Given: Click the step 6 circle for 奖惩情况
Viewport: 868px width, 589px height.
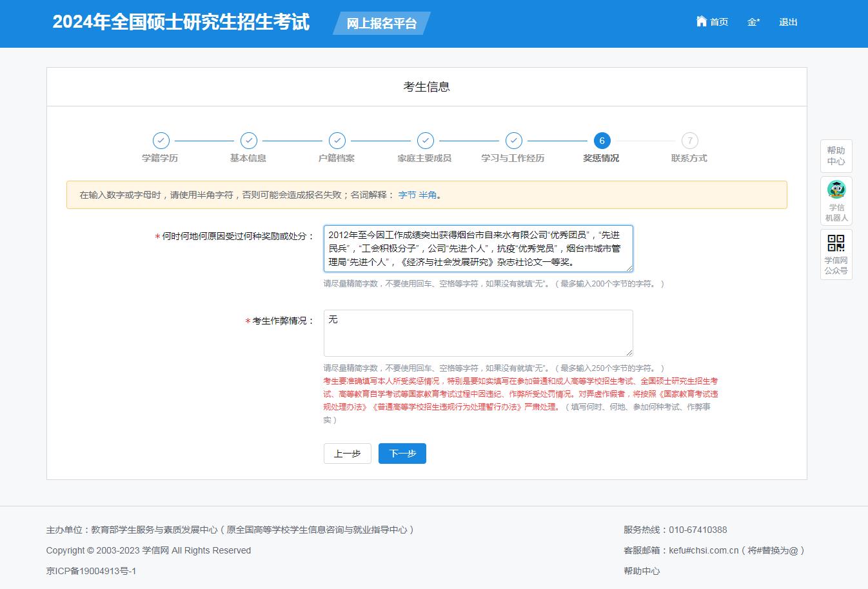Looking at the screenshot, I should pyautogui.click(x=602, y=141).
